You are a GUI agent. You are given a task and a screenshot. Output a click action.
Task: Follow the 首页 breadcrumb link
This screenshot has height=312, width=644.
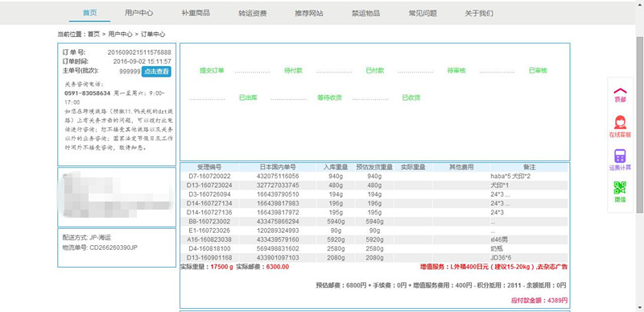pos(93,34)
